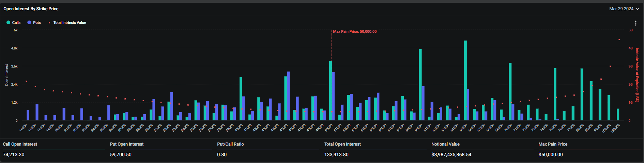Click the Notional Value amount

click(451, 154)
